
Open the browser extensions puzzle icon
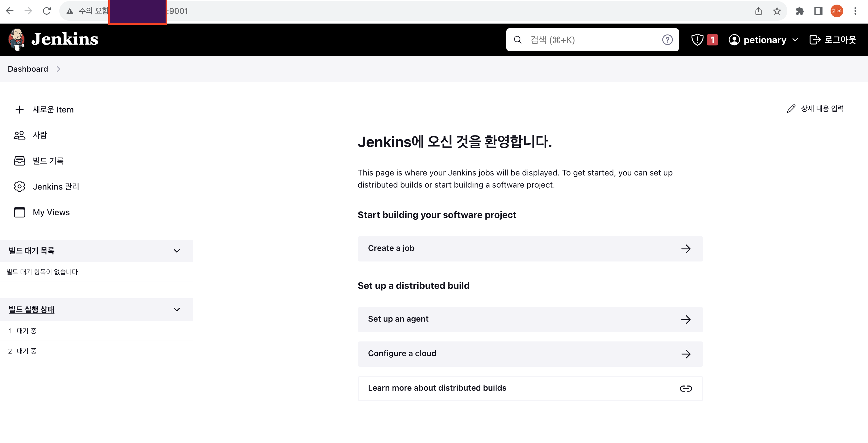click(x=799, y=11)
